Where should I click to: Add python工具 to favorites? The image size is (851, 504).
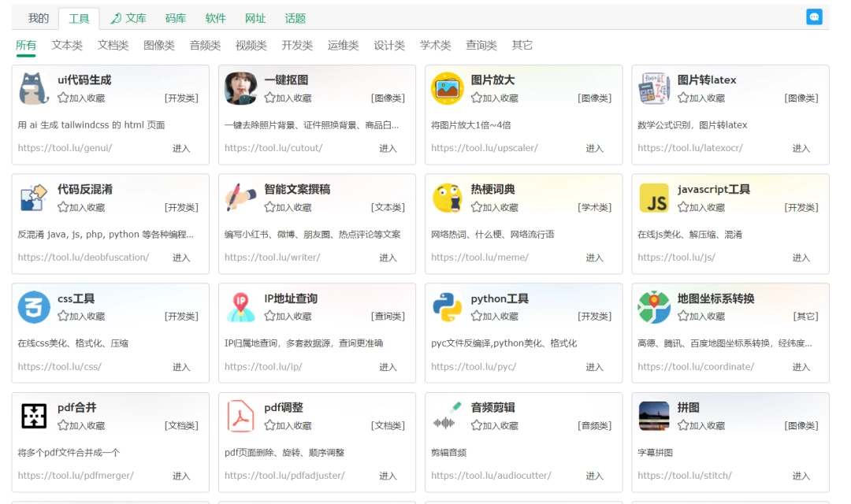[495, 317]
